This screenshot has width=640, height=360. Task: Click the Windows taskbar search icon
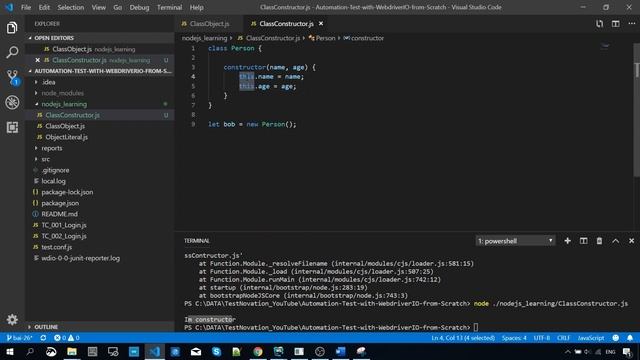click(x=30, y=351)
